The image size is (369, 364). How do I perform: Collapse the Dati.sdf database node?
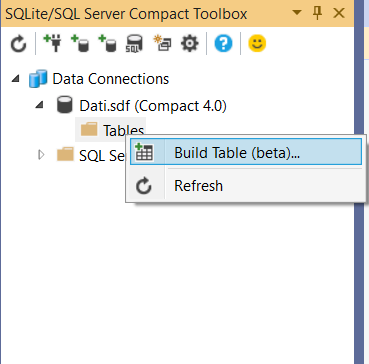40,105
